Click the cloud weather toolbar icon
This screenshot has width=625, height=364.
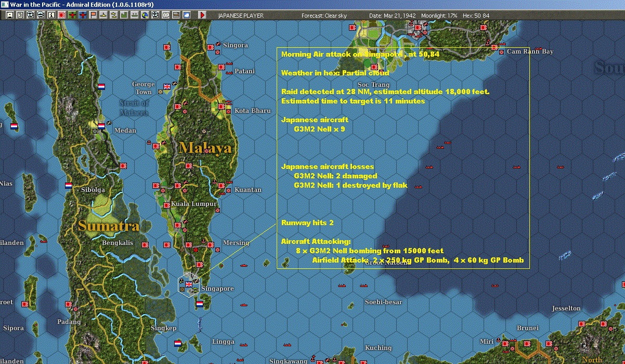tap(187, 15)
